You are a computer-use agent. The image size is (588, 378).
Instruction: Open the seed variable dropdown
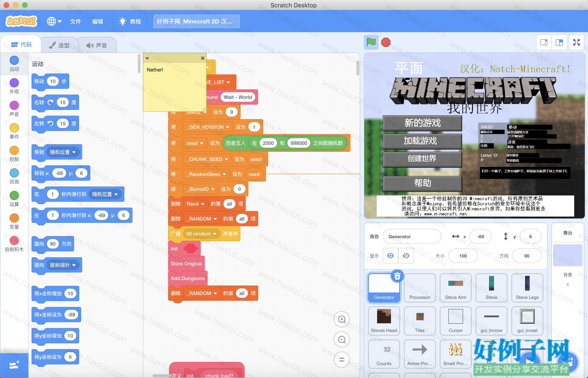pyautogui.click(x=195, y=143)
